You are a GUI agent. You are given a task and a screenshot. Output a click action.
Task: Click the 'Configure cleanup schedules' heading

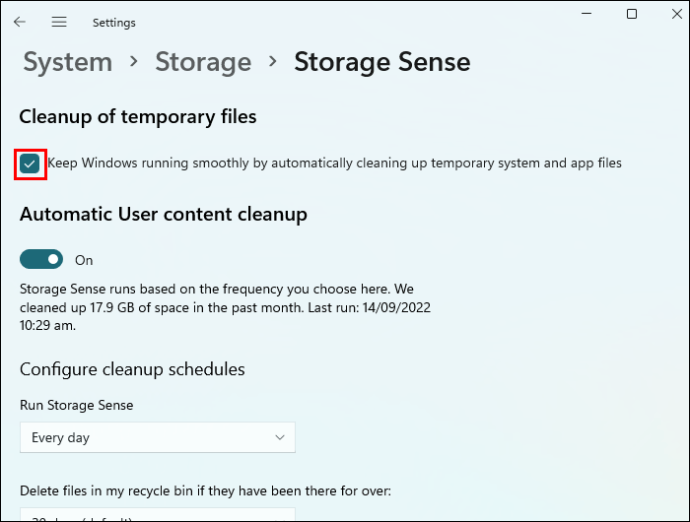[132, 370]
